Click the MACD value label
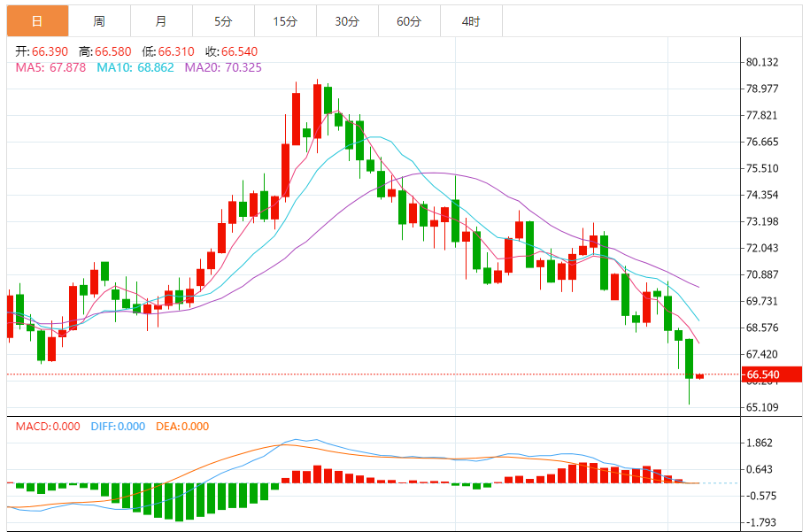 pyautogui.click(x=48, y=427)
